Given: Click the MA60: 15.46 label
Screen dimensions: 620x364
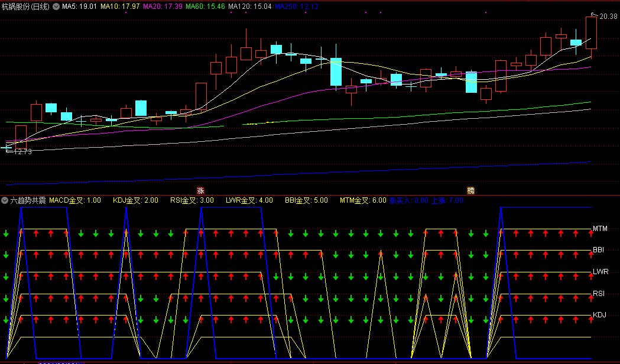Looking at the screenshot, I should (x=205, y=6).
